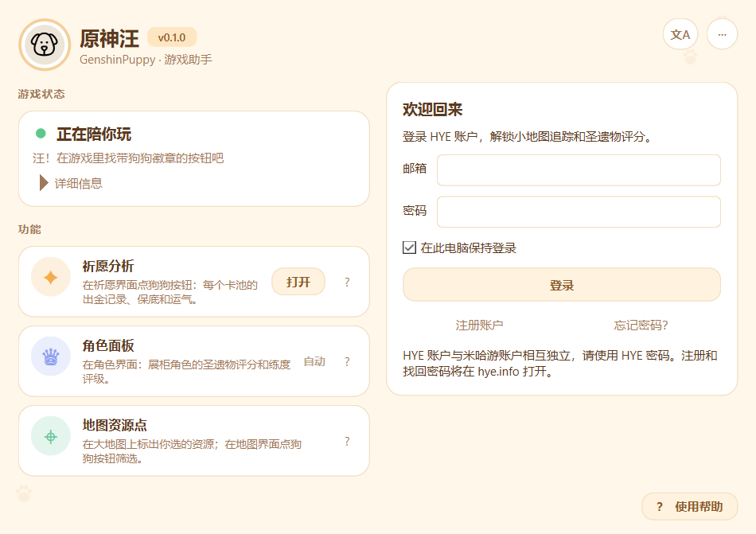This screenshot has width=756, height=534.
Task: Click the 登录 HYE 账户 description line
Action: tap(528, 137)
